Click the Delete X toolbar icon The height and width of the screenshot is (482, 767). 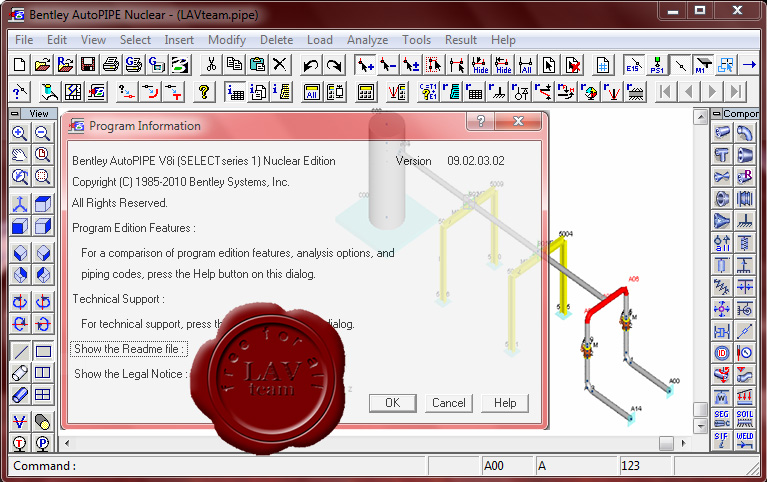[x=280, y=65]
